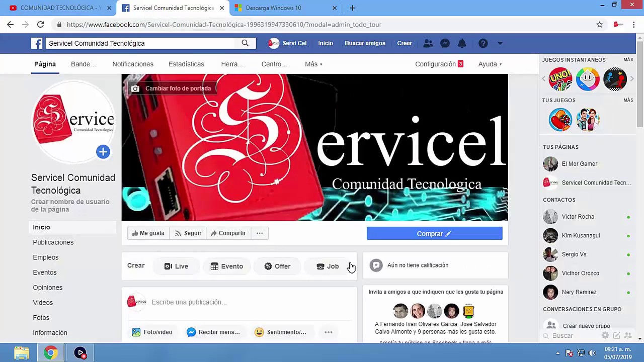Click the Servi Cel profile link
Viewport: 644px width, 362px height.
(x=287, y=43)
